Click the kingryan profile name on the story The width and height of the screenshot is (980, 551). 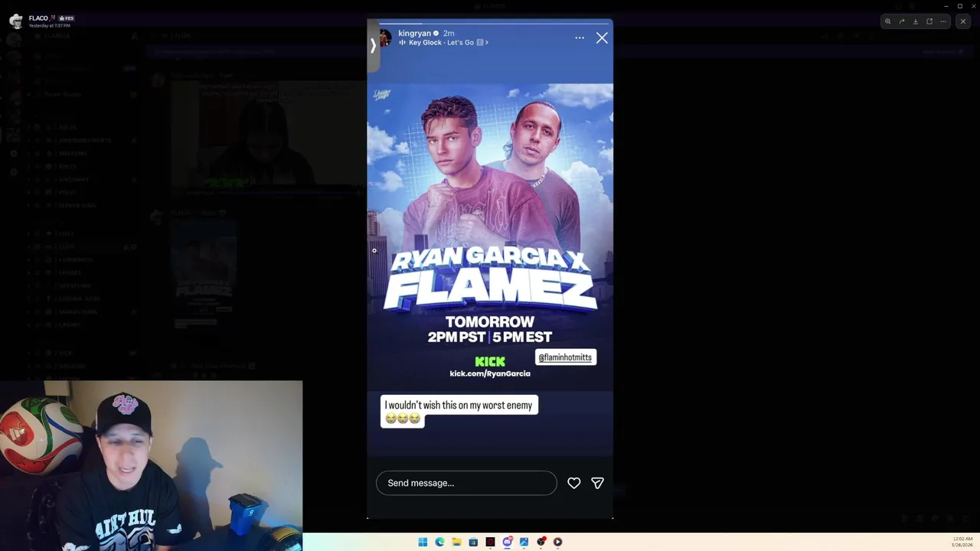414,34
